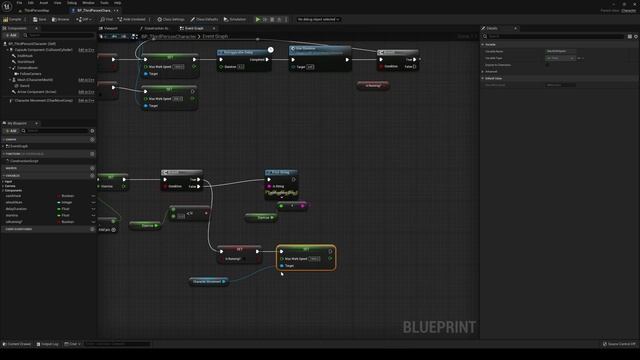Click the Browse button
Image resolution: width=640 pixels, height=360 pixels.
tap(60, 19)
